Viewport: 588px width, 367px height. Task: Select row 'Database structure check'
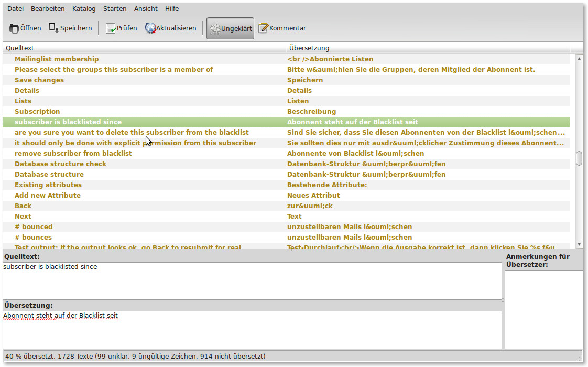(x=287, y=164)
